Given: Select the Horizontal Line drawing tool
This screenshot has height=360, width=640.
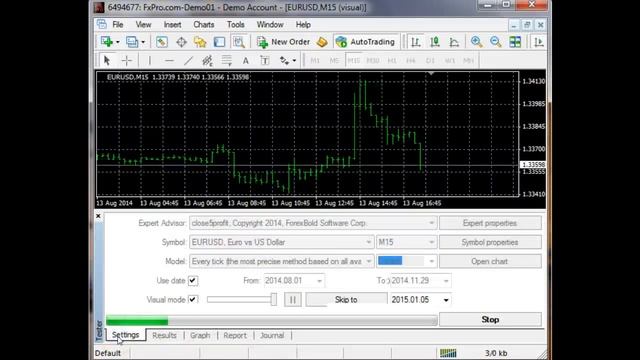Looking at the screenshot, I should (x=169, y=60).
